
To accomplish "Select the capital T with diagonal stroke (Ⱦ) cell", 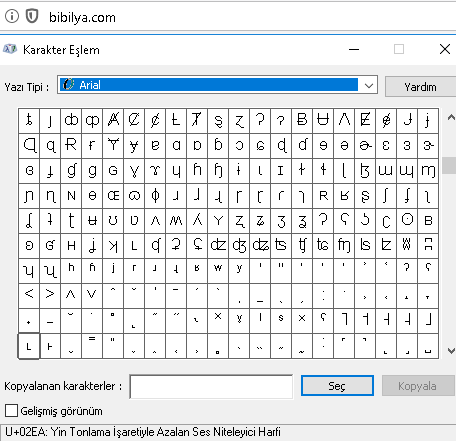I will [197, 120].
